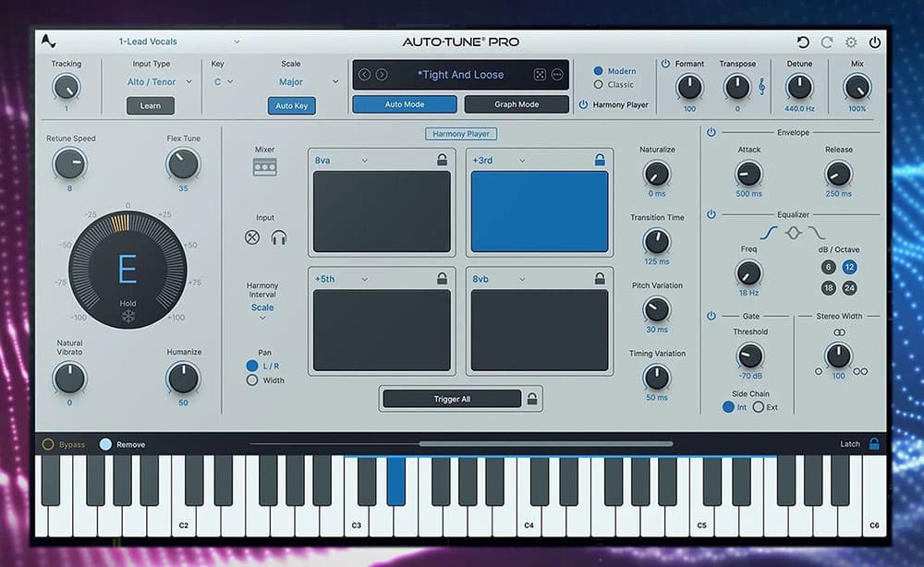Go to the previous preset arrow
924x567 pixels.
(365, 75)
